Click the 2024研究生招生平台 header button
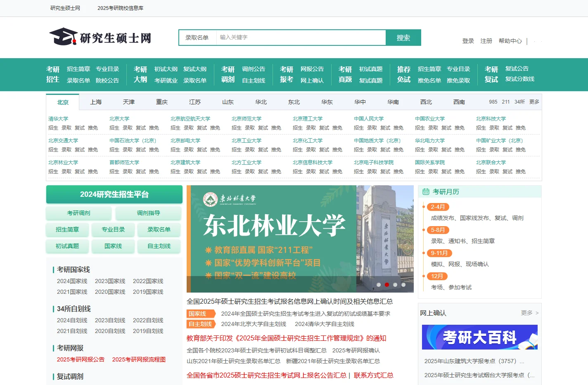The image size is (588, 385). [114, 194]
